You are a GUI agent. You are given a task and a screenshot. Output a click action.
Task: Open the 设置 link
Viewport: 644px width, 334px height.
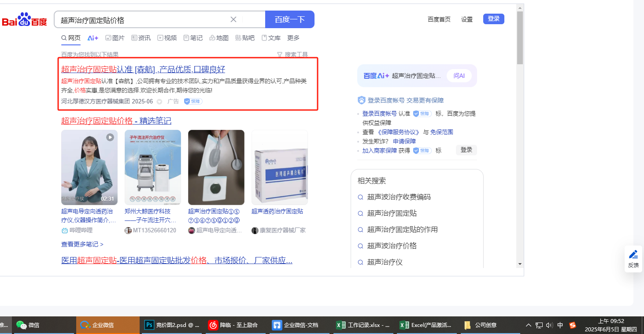467,19
